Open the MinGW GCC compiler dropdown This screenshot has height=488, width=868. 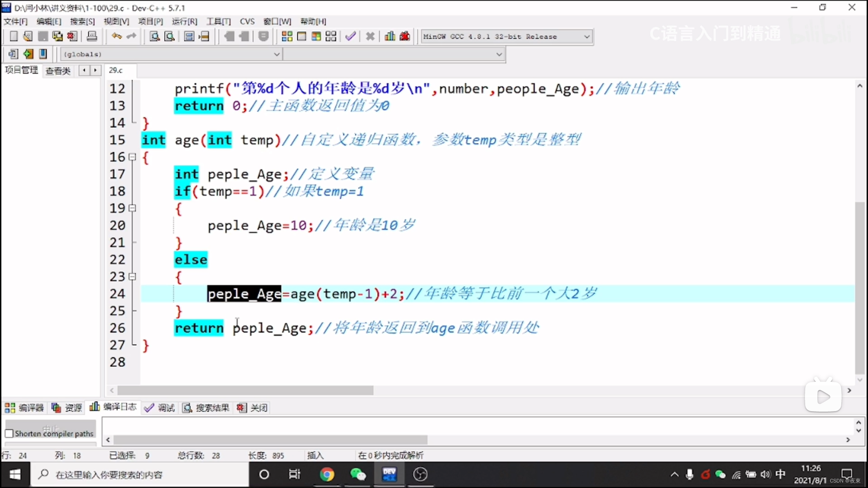(586, 37)
